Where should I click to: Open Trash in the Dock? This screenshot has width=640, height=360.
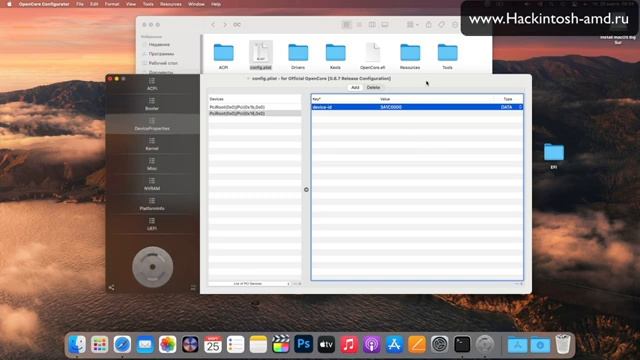(x=563, y=344)
